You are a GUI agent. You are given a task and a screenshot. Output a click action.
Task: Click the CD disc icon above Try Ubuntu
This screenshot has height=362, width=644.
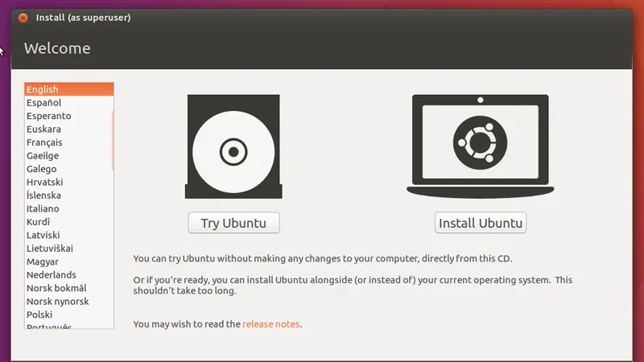(233, 146)
